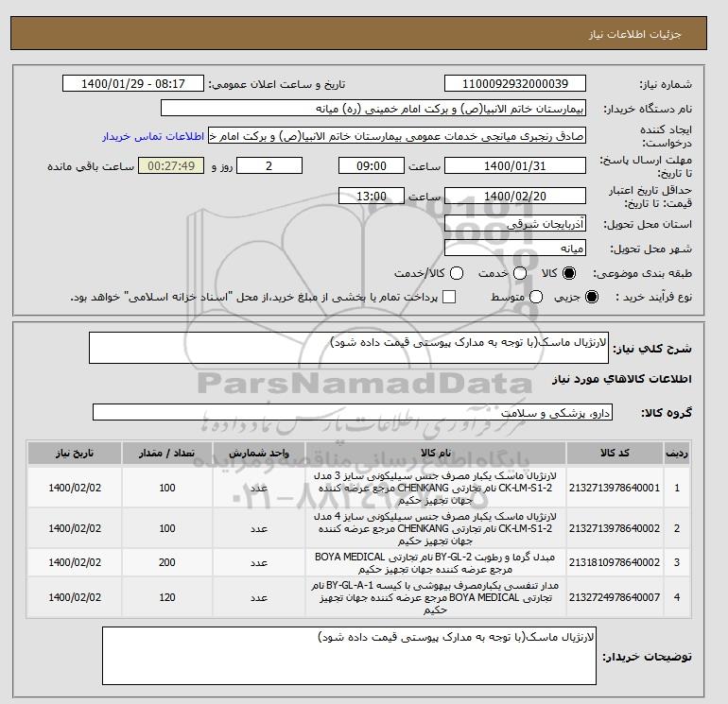Screen dimensions: 728x704
Task: Click the validity hour field 13:00
Action: coord(372,196)
